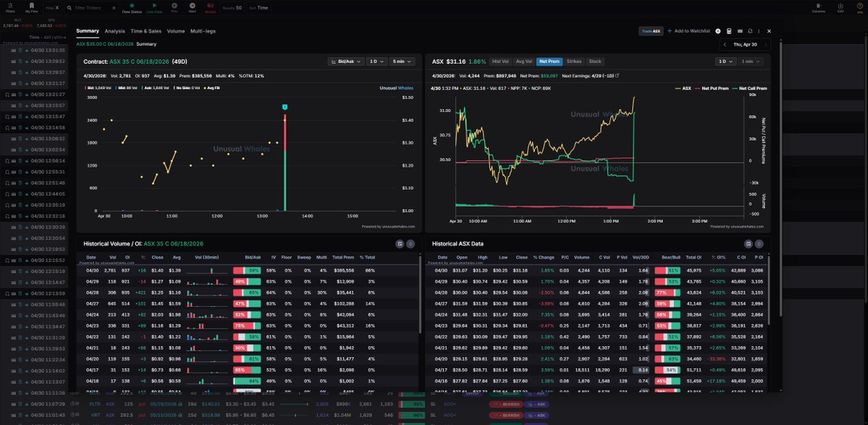Open the options calculator icon

click(729, 32)
